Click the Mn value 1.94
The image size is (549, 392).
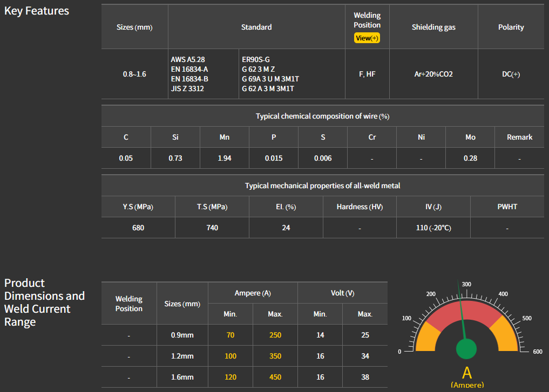click(x=224, y=158)
